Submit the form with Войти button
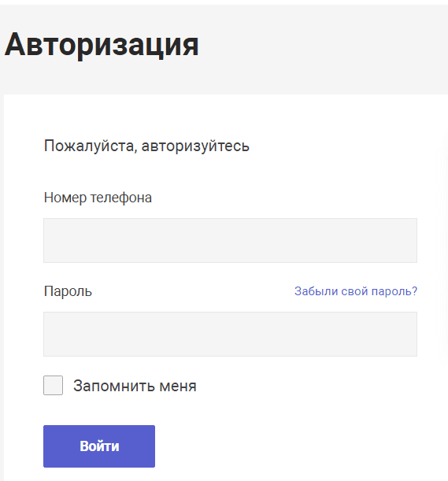This screenshot has width=448, height=481. click(99, 446)
